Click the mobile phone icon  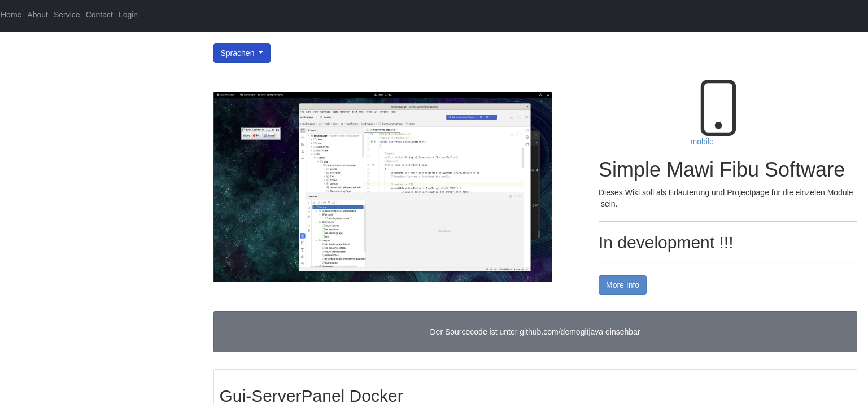(x=718, y=108)
